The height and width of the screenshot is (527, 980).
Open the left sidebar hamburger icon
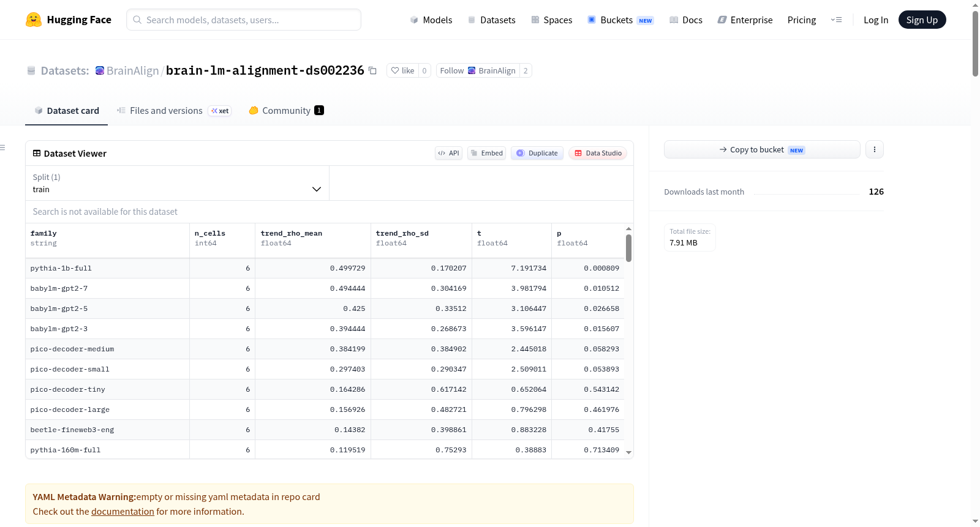click(x=2, y=148)
